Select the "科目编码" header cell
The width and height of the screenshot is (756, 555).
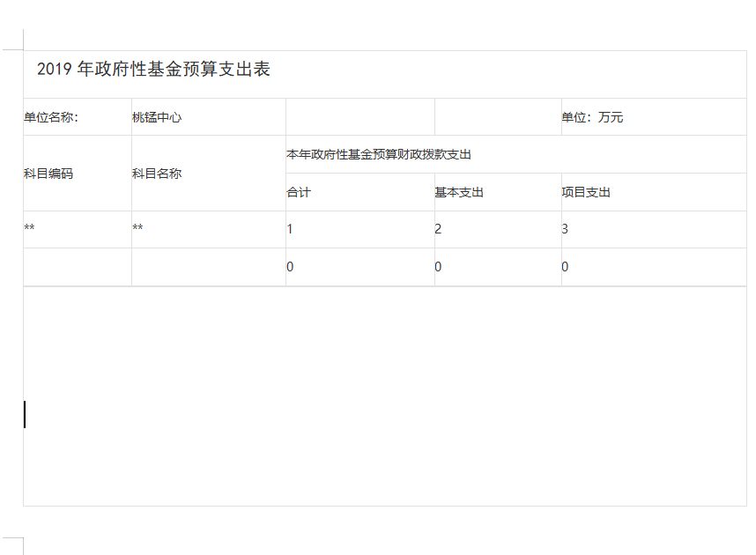[x=48, y=174]
